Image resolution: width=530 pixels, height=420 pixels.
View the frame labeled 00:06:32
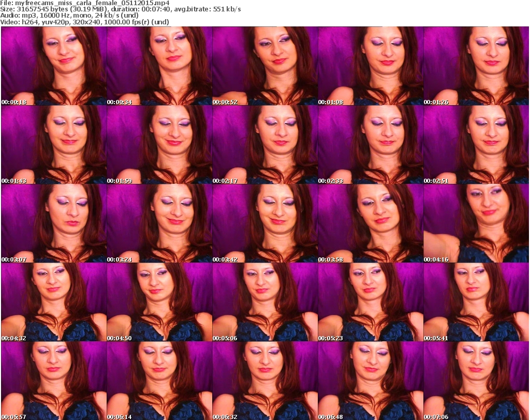pos(265,381)
